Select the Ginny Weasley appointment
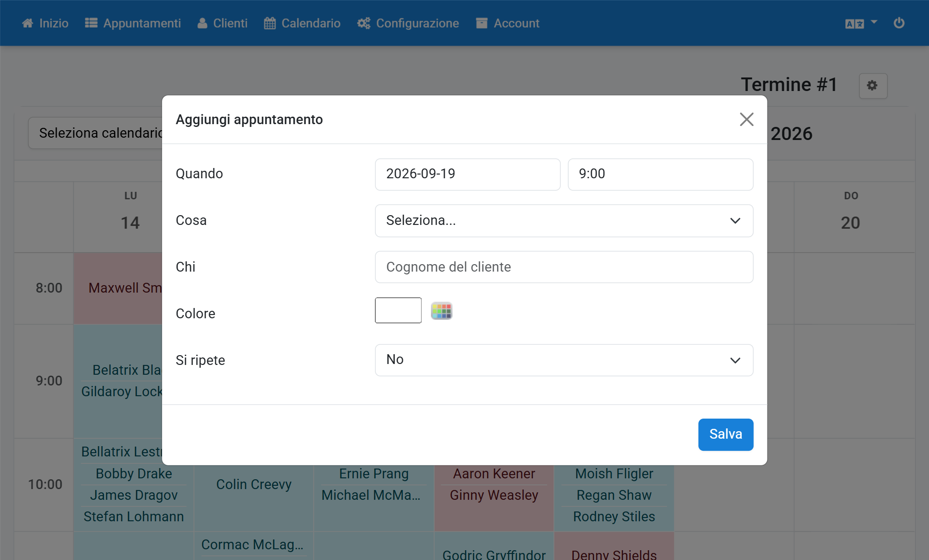 [494, 495]
